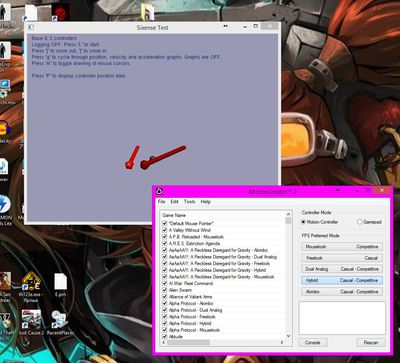Select 'AaAaAA!!! ... Gravity - Freelook' row

pos(219,263)
